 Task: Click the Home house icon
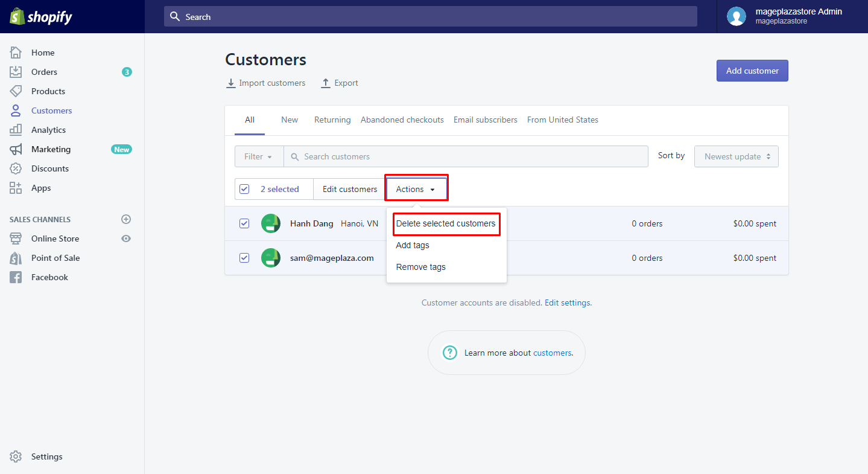[x=16, y=53]
